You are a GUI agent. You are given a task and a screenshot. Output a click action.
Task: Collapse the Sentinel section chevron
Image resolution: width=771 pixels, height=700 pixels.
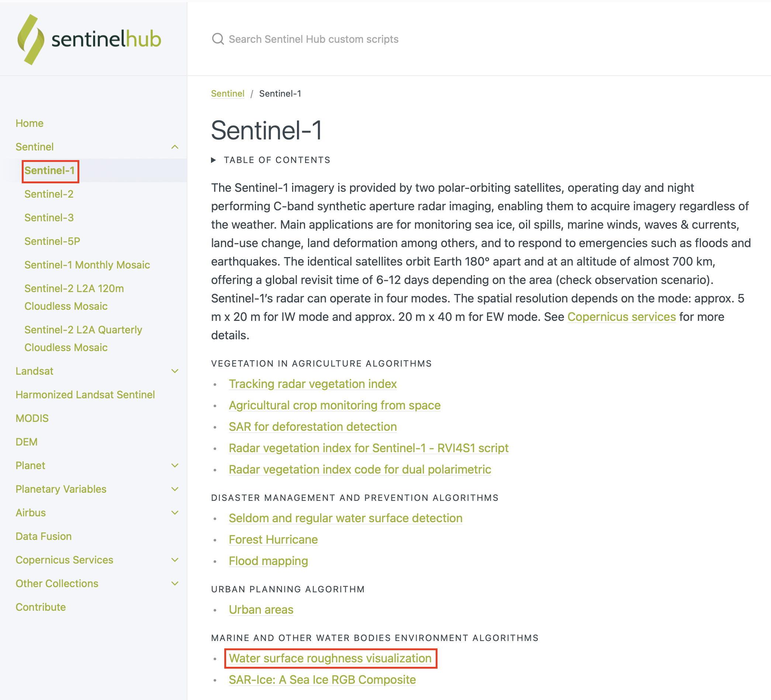coord(175,147)
